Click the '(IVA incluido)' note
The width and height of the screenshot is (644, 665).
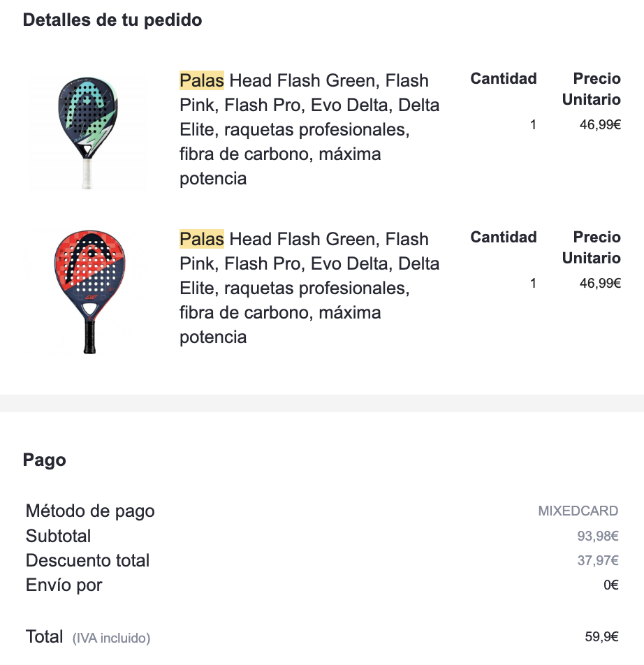point(111,638)
